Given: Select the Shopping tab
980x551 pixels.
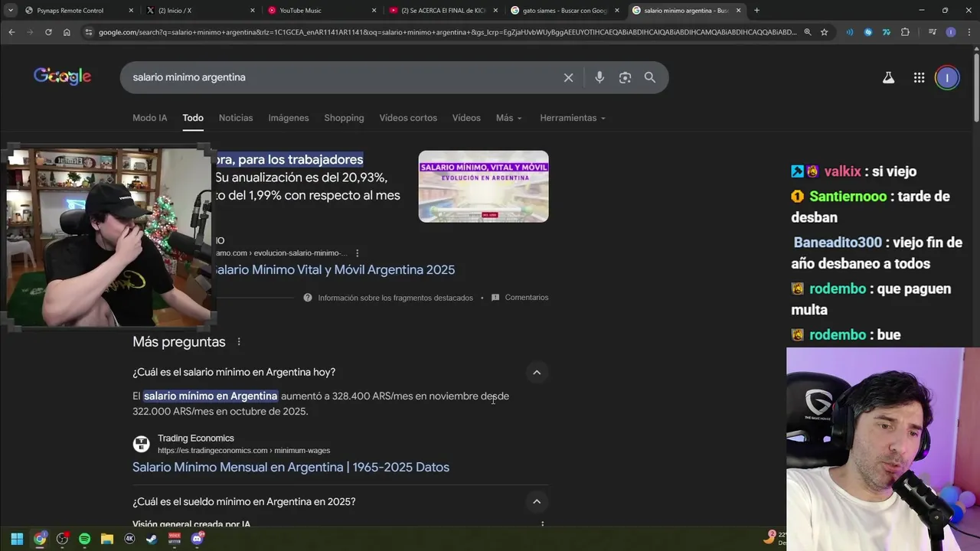Looking at the screenshot, I should (x=344, y=118).
